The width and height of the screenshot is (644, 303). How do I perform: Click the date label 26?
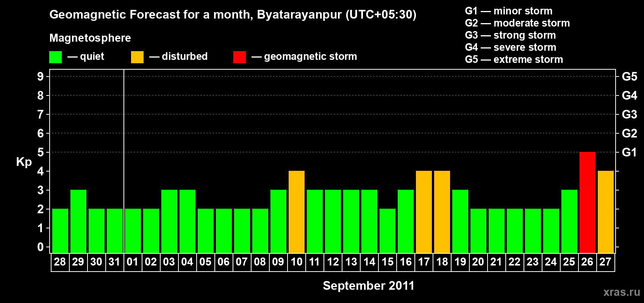(x=587, y=262)
